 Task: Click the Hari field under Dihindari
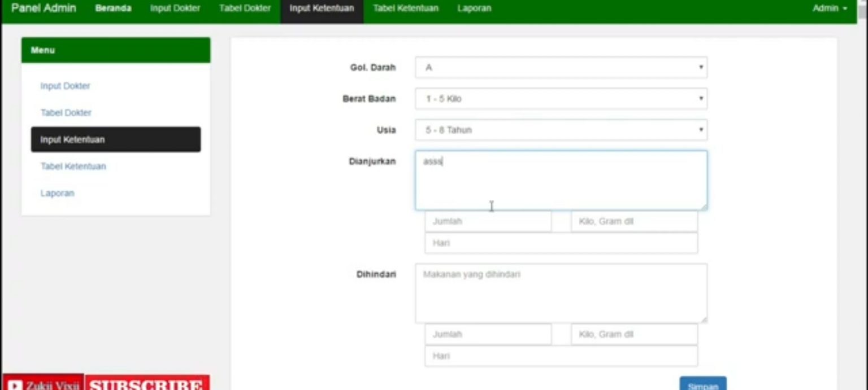click(561, 356)
